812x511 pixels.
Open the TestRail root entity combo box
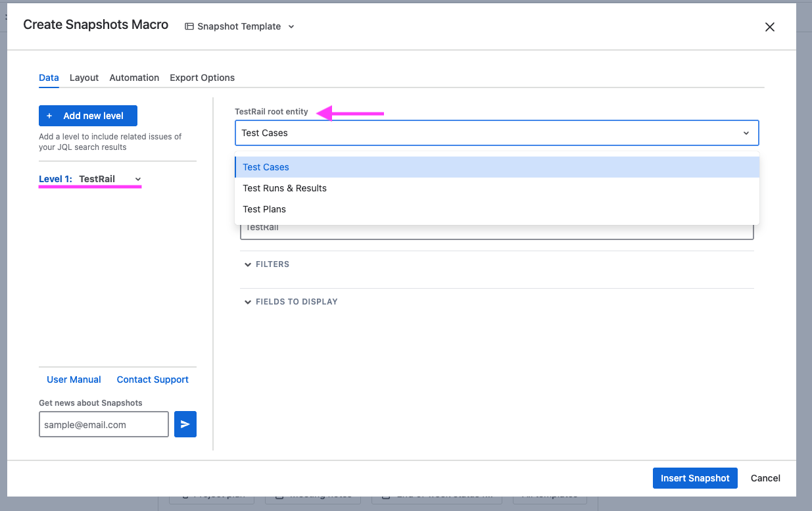click(x=497, y=133)
